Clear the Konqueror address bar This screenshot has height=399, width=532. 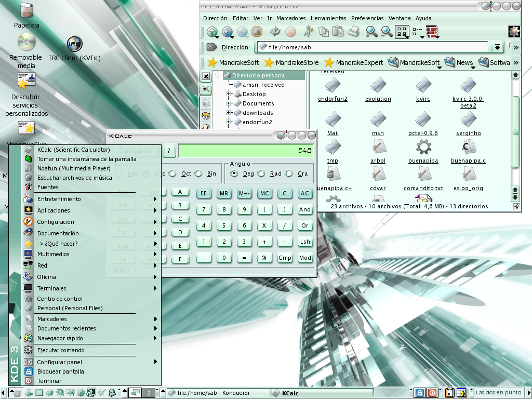tap(211, 47)
